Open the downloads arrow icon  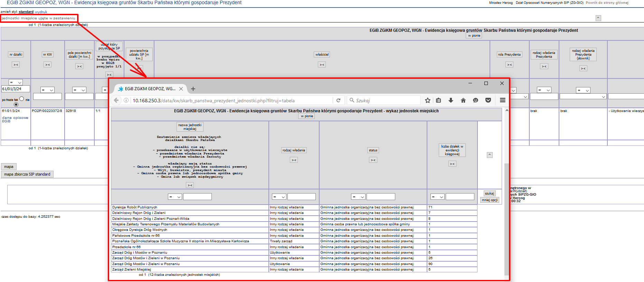[451, 100]
